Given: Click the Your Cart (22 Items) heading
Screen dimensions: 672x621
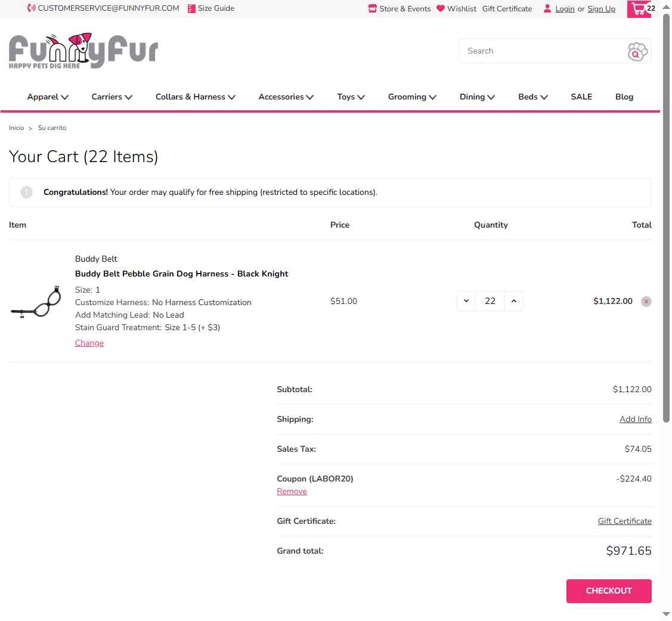Looking at the screenshot, I should coord(83,157).
